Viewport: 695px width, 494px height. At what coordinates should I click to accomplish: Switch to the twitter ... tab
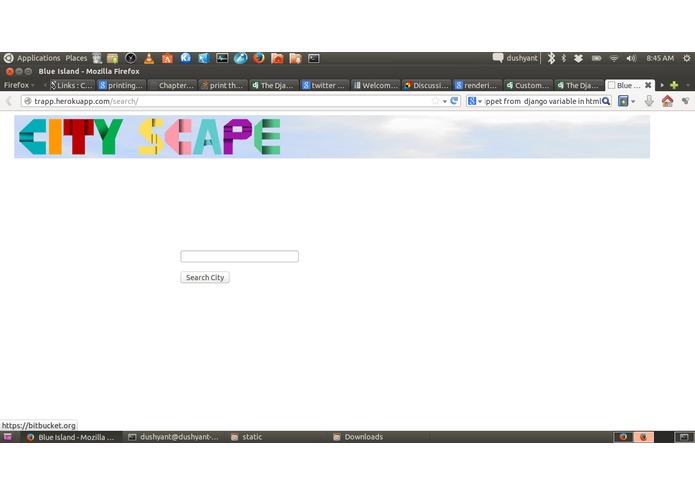[324, 85]
